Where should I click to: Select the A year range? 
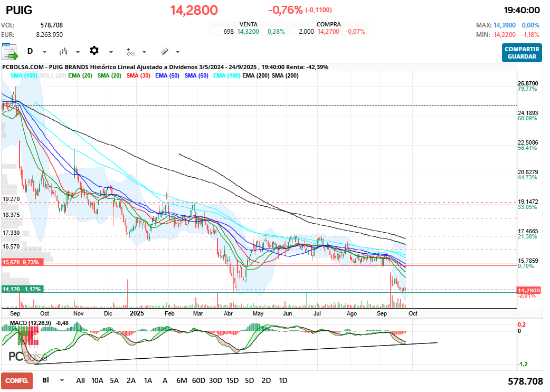(x=165, y=380)
